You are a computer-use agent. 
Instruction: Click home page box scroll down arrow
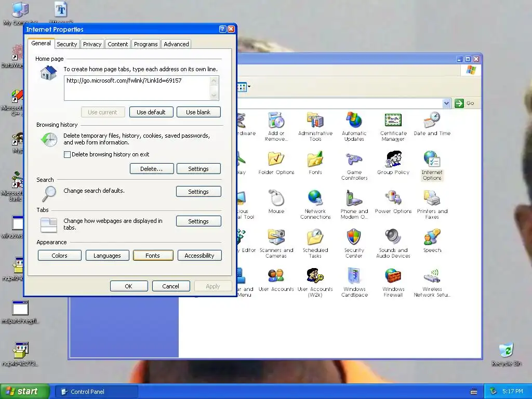214,96
